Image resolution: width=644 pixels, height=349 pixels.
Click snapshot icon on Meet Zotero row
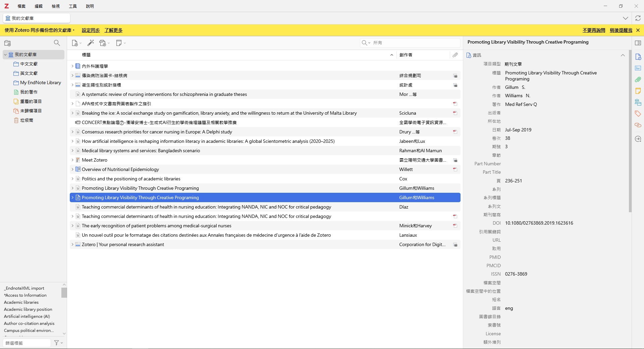tap(455, 160)
